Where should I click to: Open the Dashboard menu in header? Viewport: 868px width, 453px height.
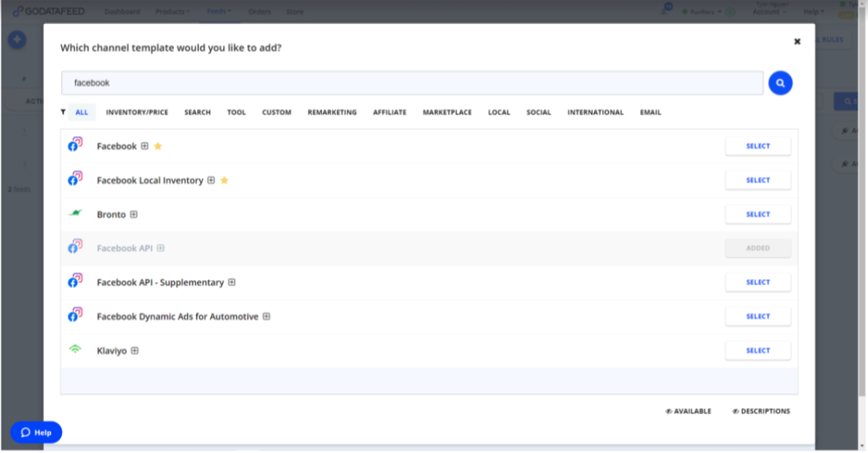[x=122, y=11]
